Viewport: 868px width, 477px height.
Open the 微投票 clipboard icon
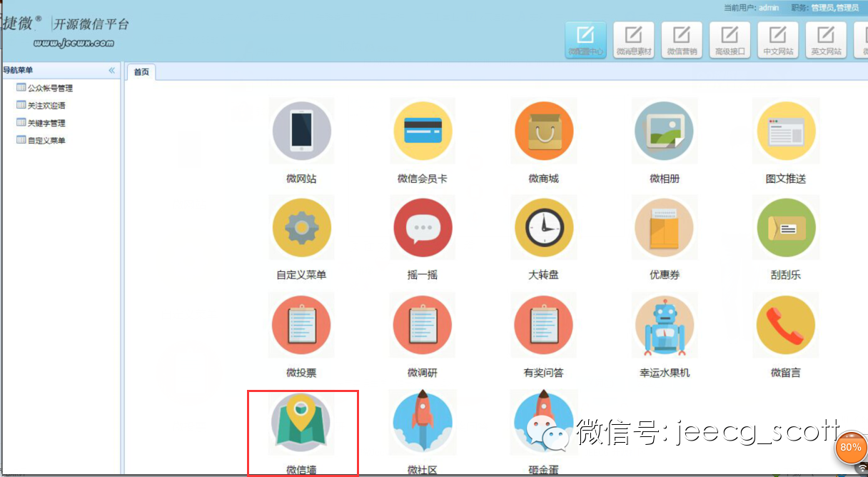[302, 325]
